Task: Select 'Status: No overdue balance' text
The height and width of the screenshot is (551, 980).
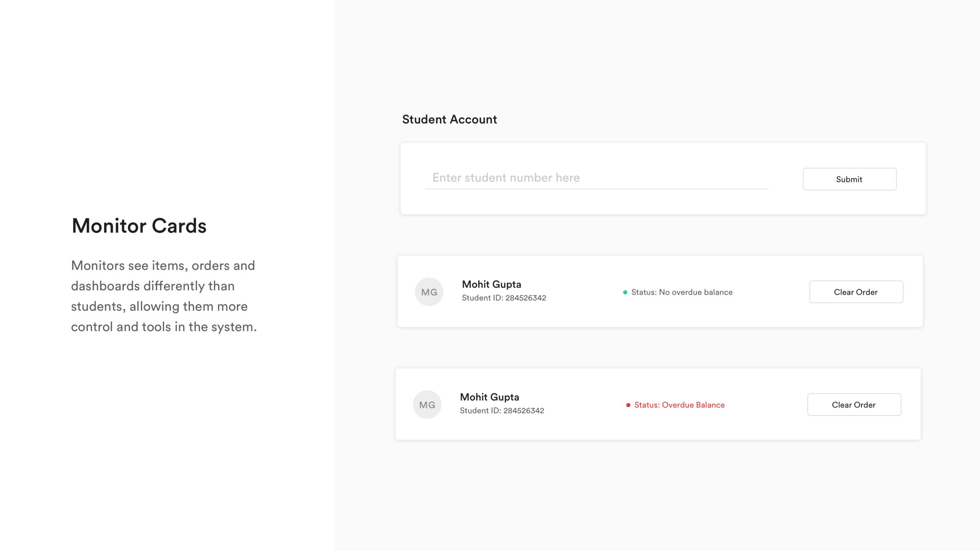Action: pyautogui.click(x=682, y=292)
